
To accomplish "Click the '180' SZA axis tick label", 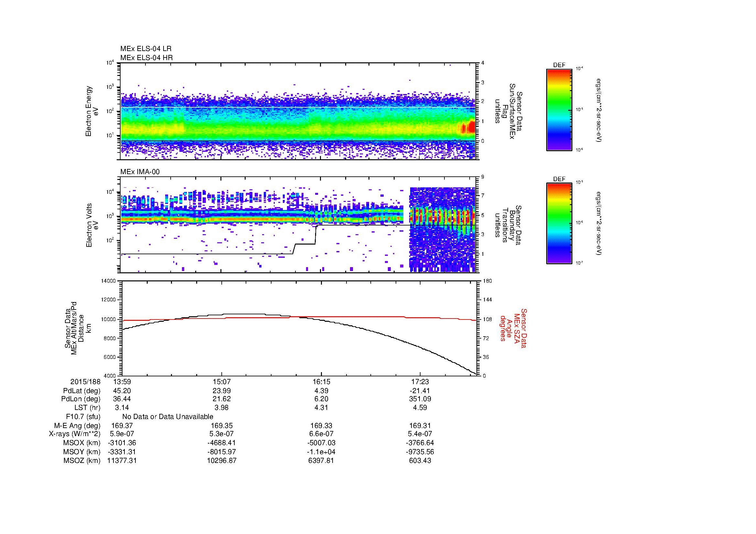I will tap(487, 281).
